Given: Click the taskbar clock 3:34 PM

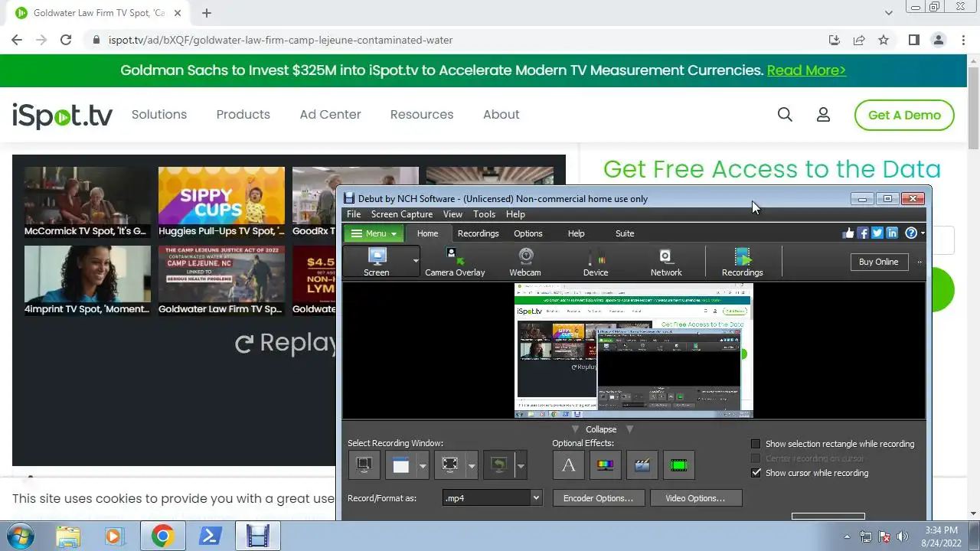Looking at the screenshot, I should (941, 530).
